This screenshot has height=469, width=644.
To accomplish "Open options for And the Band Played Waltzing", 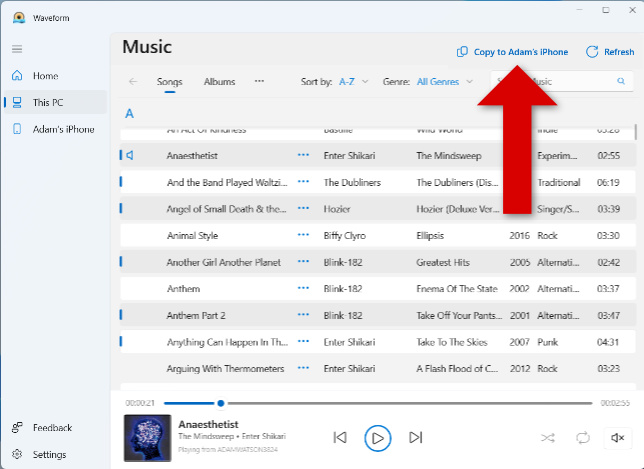I will click(303, 182).
